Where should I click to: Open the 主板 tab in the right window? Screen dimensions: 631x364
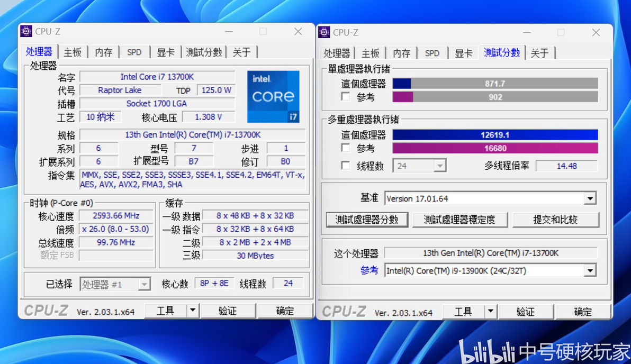click(370, 53)
